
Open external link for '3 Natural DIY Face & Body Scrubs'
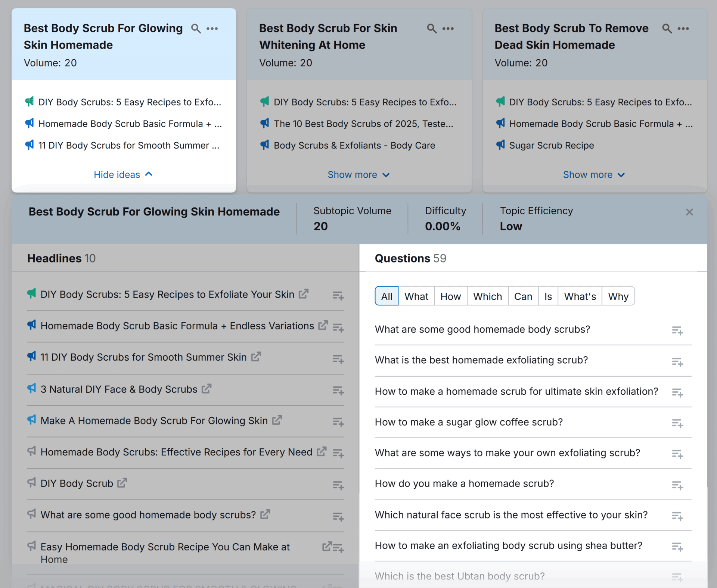207,389
